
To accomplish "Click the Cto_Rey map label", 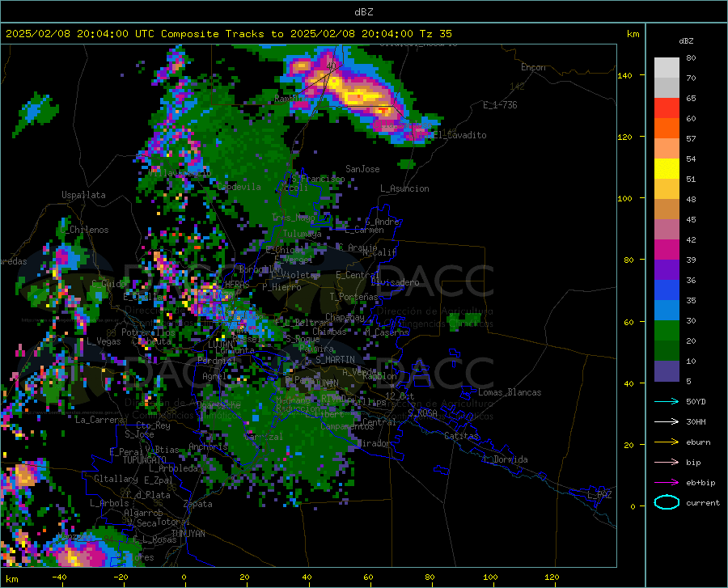I will tap(153, 425).
